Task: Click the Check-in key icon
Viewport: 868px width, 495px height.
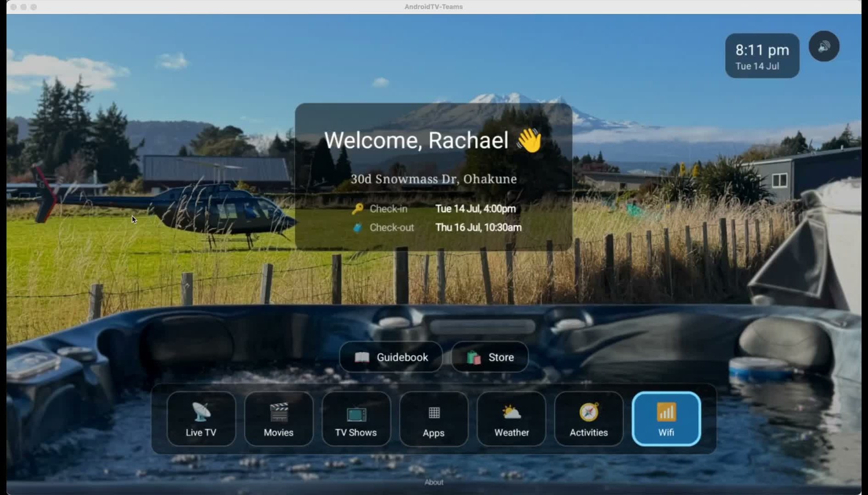Action: coord(358,209)
